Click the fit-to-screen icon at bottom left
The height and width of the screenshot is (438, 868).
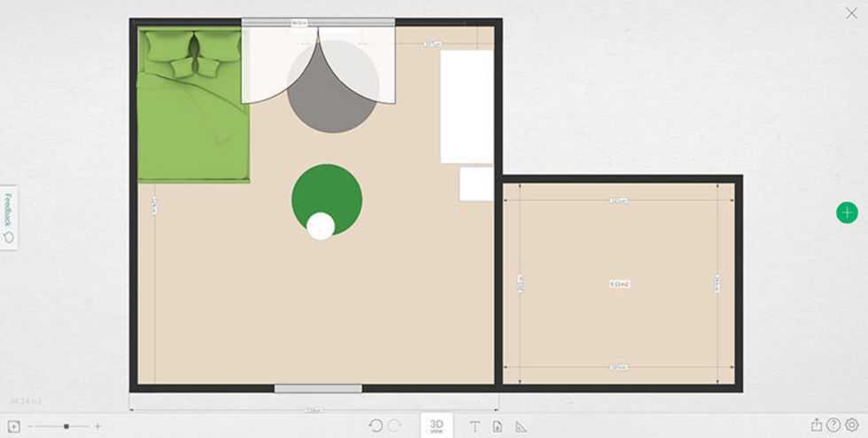[x=14, y=426]
